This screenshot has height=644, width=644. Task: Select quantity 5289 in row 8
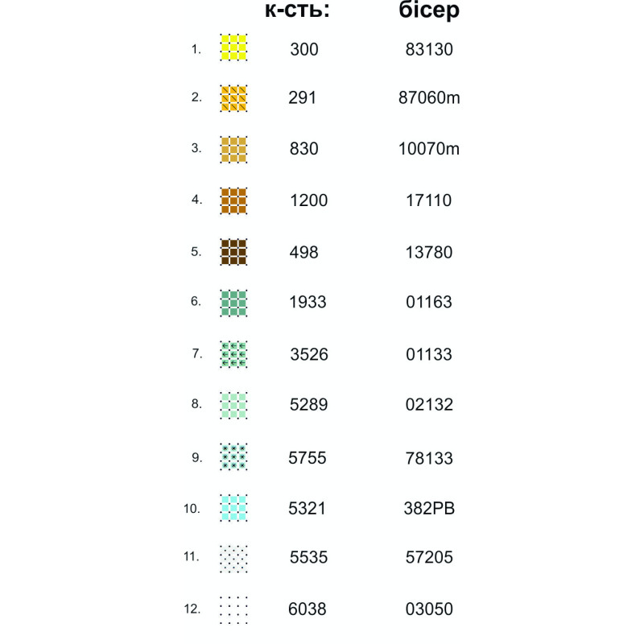(x=309, y=405)
